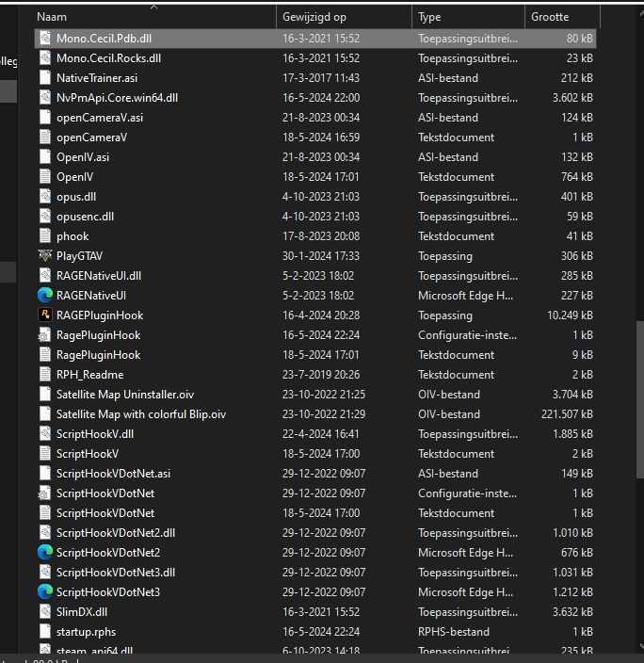Select the RagePluginHook Tekstdocument file name
644x663 pixels.
point(99,355)
